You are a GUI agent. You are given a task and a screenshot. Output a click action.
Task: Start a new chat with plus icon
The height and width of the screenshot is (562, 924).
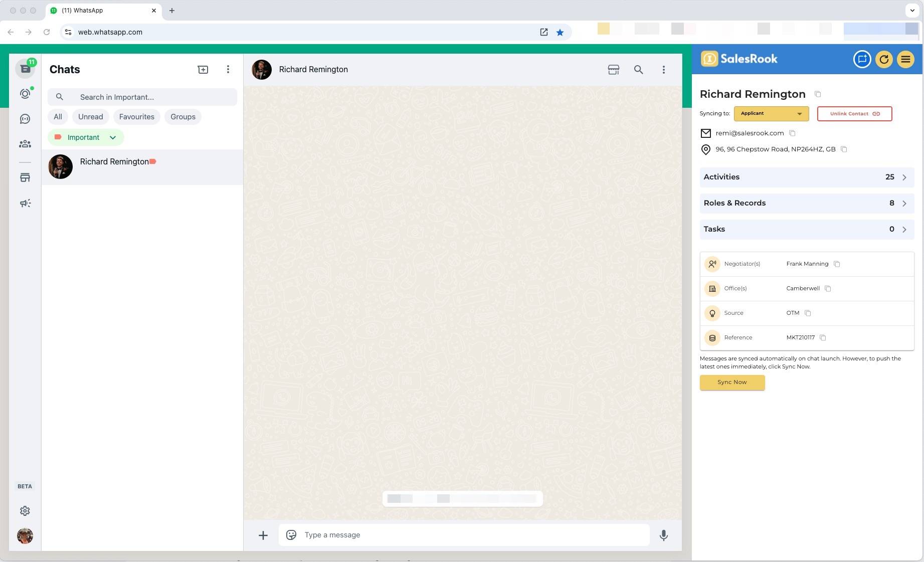coord(203,70)
